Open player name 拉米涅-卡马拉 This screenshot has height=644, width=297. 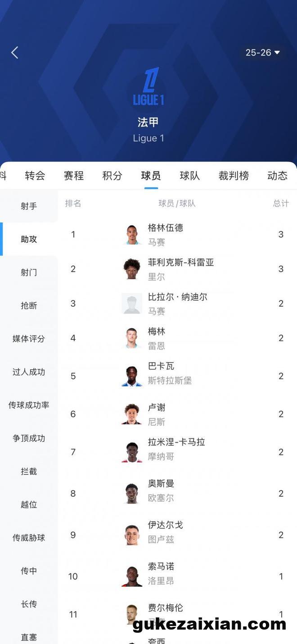coord(176,442)
